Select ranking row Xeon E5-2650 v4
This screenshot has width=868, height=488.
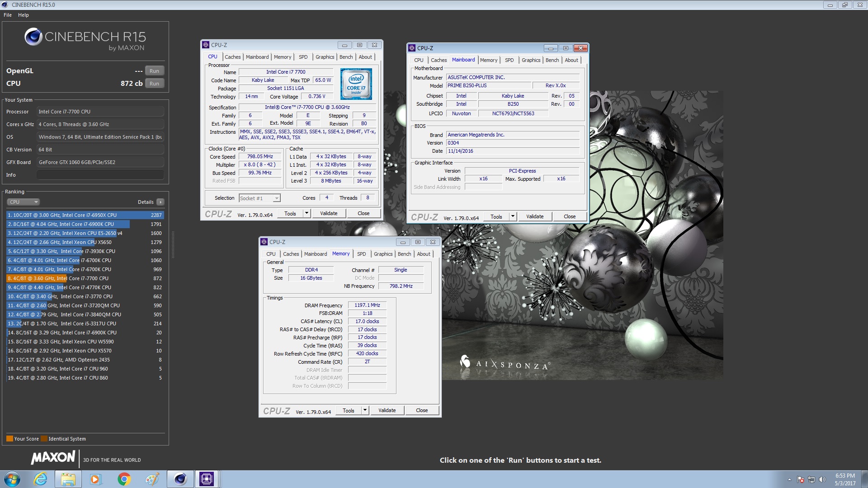tap(85, 233)
